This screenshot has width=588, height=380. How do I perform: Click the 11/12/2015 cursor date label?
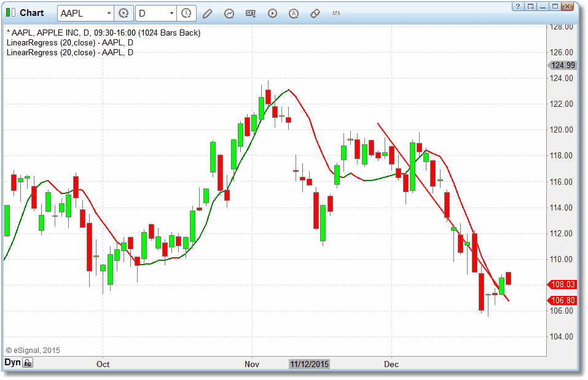[310, 364]
